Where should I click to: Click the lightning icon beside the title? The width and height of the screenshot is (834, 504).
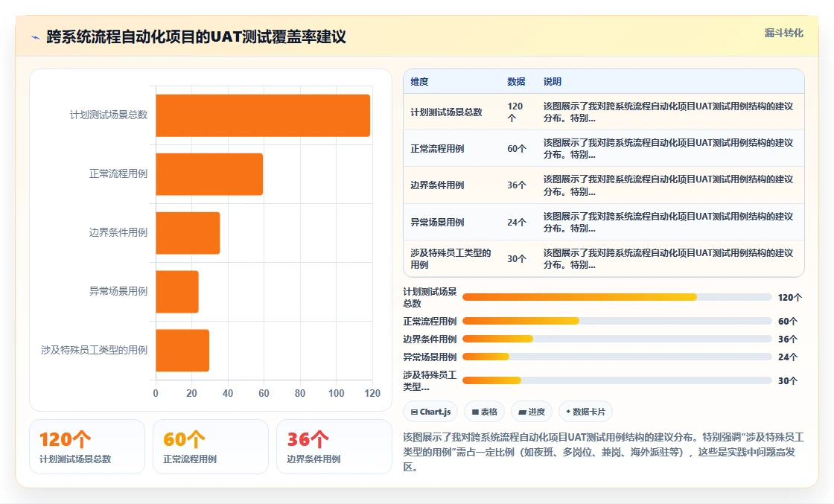(x=36, y=37)
